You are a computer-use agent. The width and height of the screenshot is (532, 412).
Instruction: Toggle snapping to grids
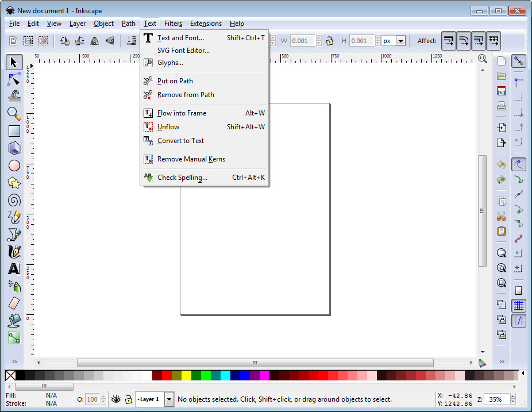click(x=518, y=306)
